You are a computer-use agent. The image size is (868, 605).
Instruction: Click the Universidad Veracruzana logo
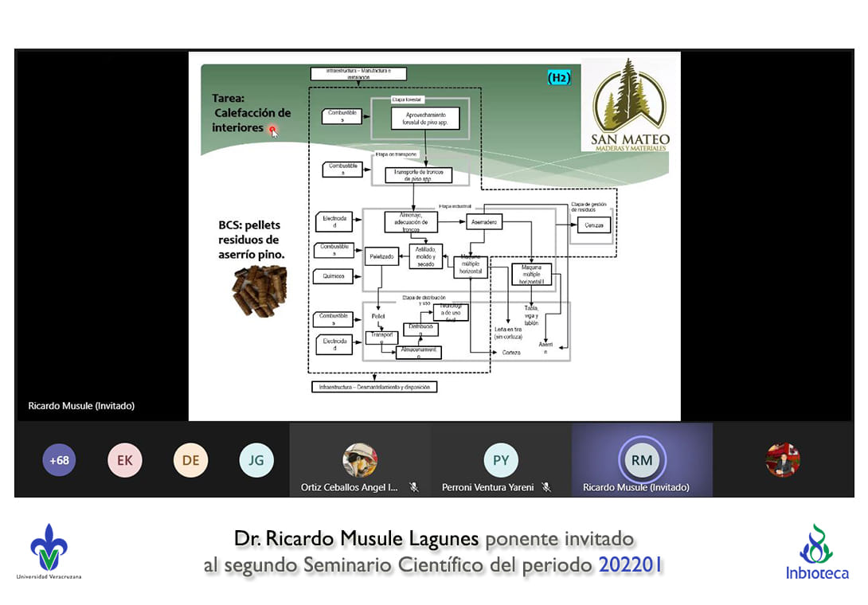coord(49,551)
